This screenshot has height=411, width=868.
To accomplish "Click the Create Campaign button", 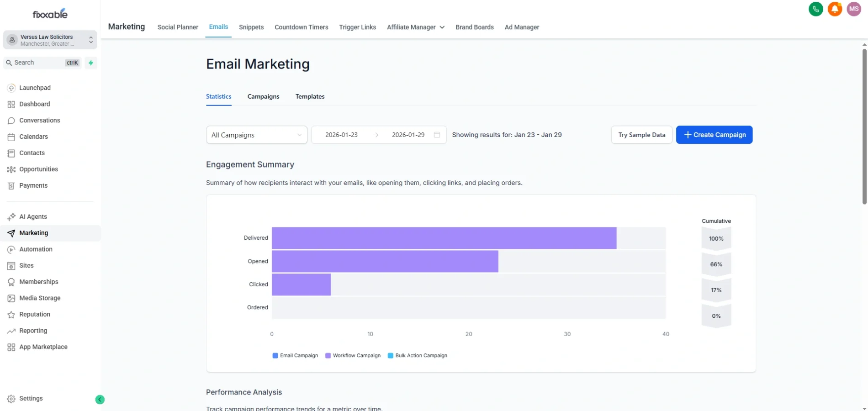I will (x=714, y=135).
